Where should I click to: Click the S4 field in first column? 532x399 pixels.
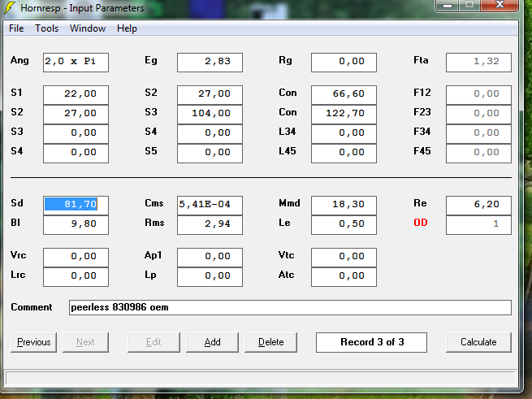click(x=76, y=153)
